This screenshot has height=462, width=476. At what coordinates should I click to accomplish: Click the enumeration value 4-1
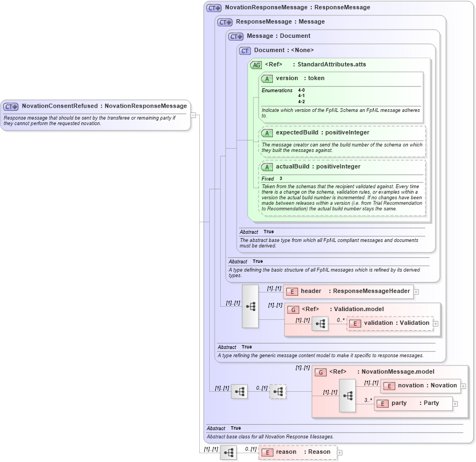click(300, 95)
